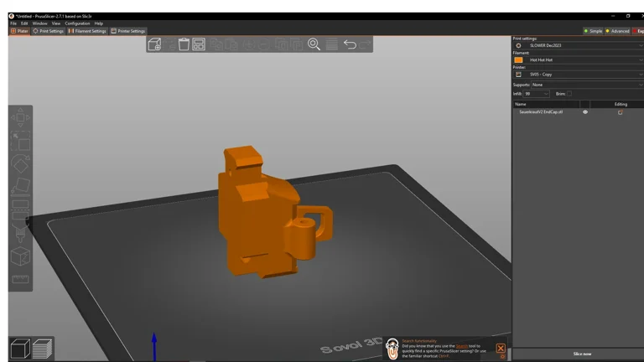
Task: Enable the Brim checkbox
Action: [x=569, y=93]
